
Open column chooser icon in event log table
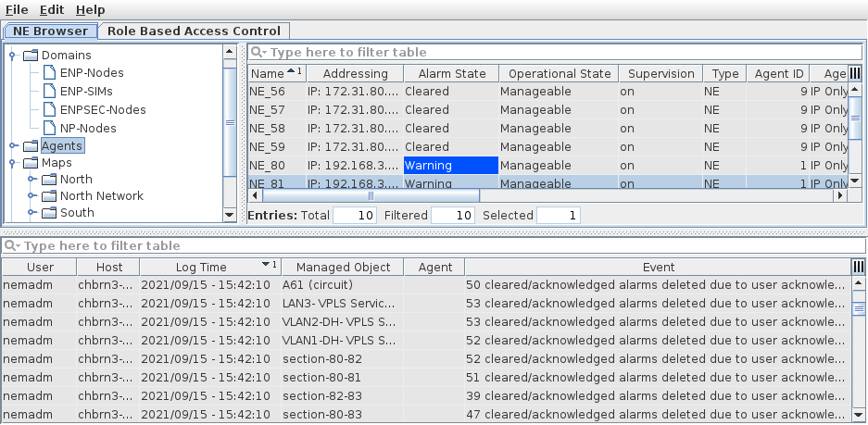[858, 267]
